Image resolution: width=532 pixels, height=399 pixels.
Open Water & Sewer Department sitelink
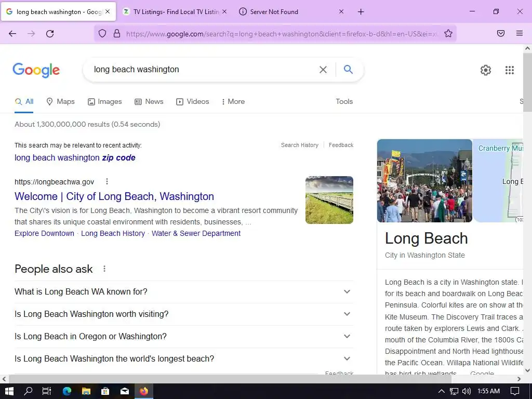(196, 233)
